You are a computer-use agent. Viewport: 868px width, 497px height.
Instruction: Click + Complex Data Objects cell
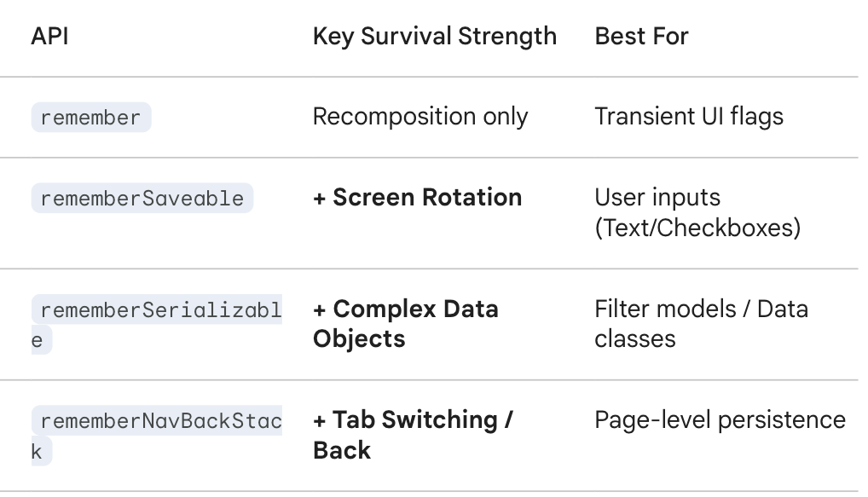pyautogui.click(x=406, y=324)
